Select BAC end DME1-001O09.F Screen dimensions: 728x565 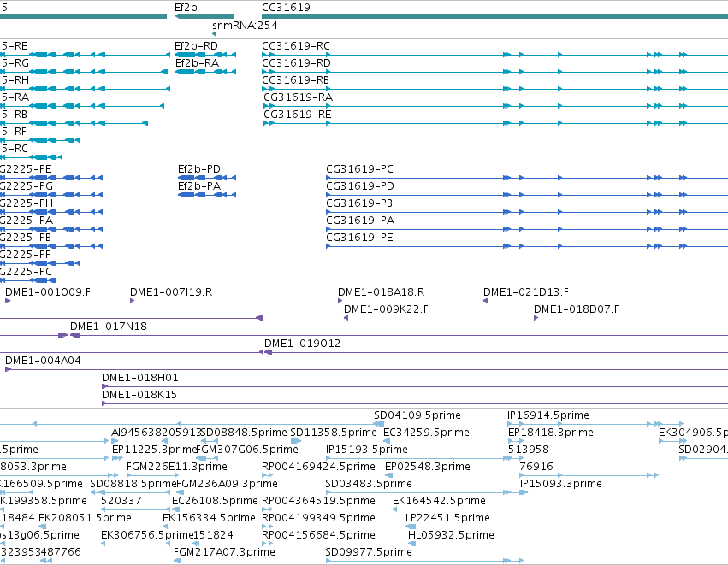click(x=48, y=292)
